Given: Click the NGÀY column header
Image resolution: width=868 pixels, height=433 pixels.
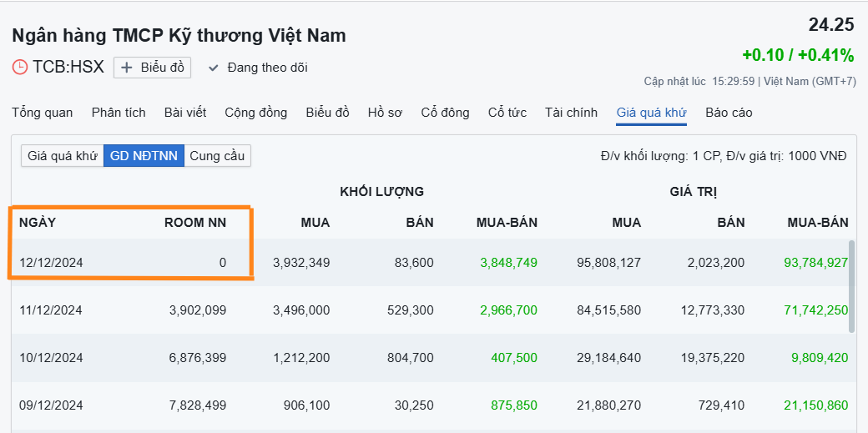Looking at the screenshot, I should 38,223.
